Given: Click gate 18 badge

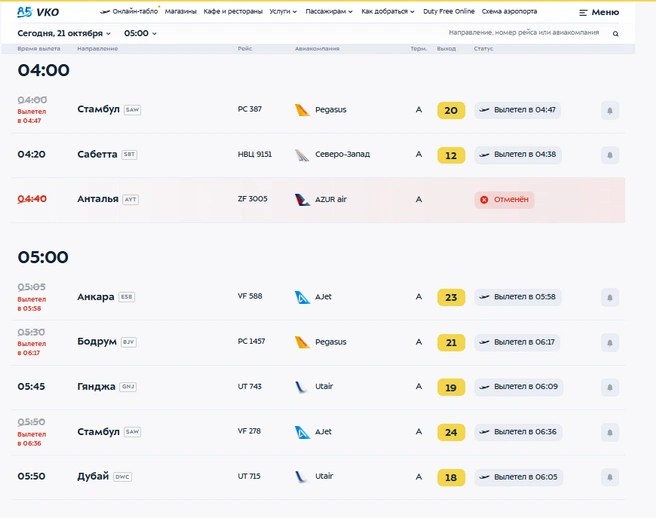Looking at the screenshot, I should point(451,477).
